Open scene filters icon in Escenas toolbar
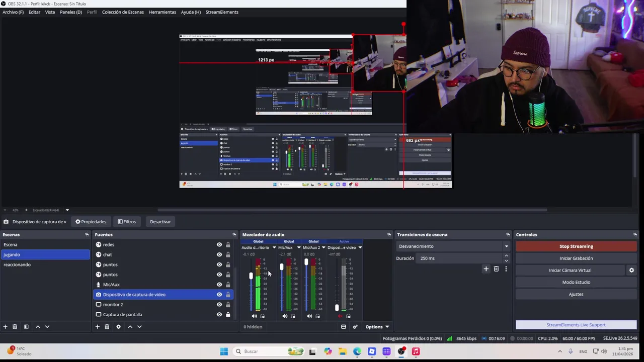The image size is (644, 362). tap(26, 327)
